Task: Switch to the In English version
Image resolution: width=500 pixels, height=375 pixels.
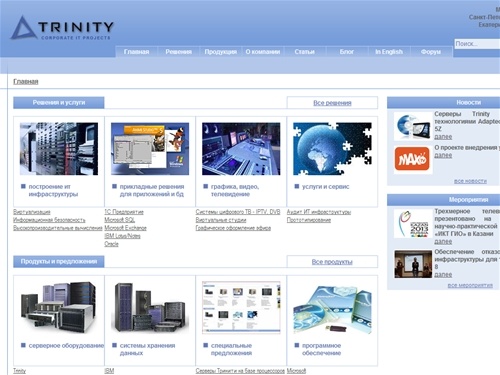Action: tap(389, 52)
